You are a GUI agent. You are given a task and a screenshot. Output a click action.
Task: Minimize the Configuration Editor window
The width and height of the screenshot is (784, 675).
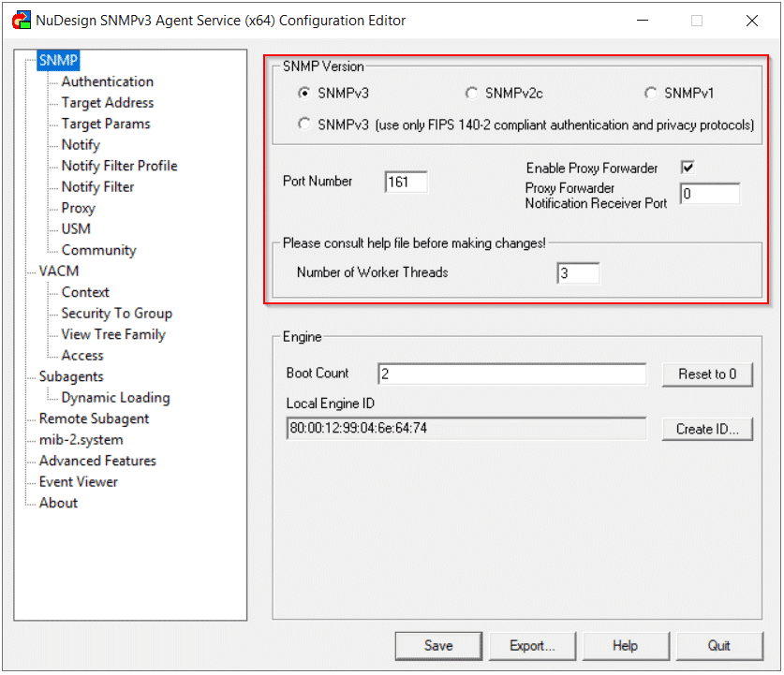pyautogui.click(x=643, y=21)
